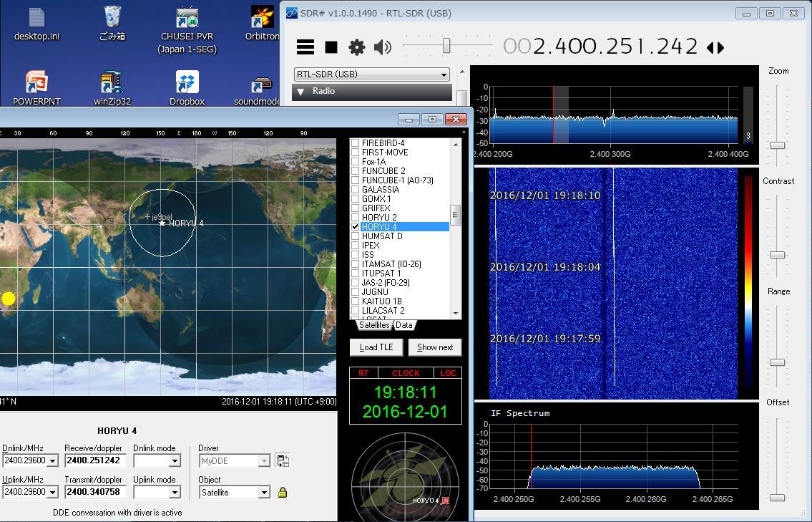Launch Orbitron desktop shortcut

(x=262, y=24)
